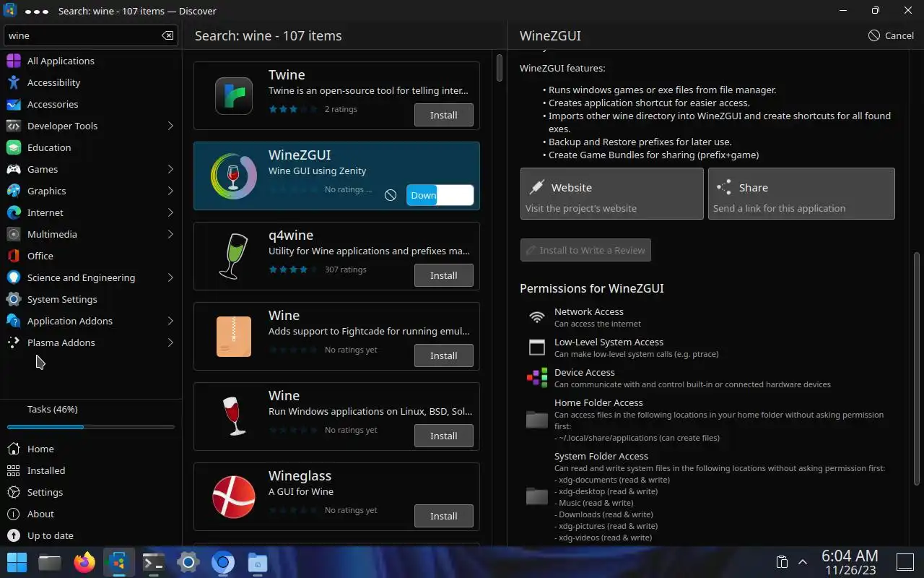Screen dimensions: 924x578
Task: Click the Twine app icon
Action: [234, 96]
